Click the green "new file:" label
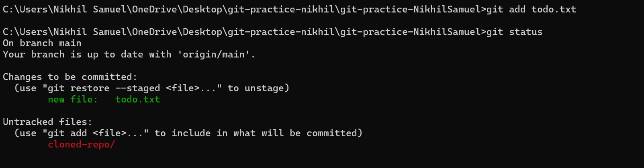Screen dimensions: 644x168 pyautogui.click(x=73, y=99)
